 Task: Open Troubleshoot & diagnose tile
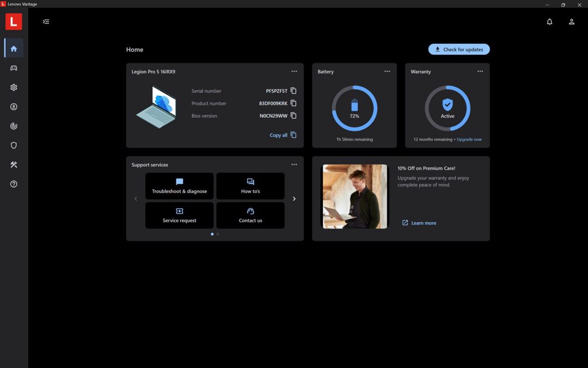(179, 186)
